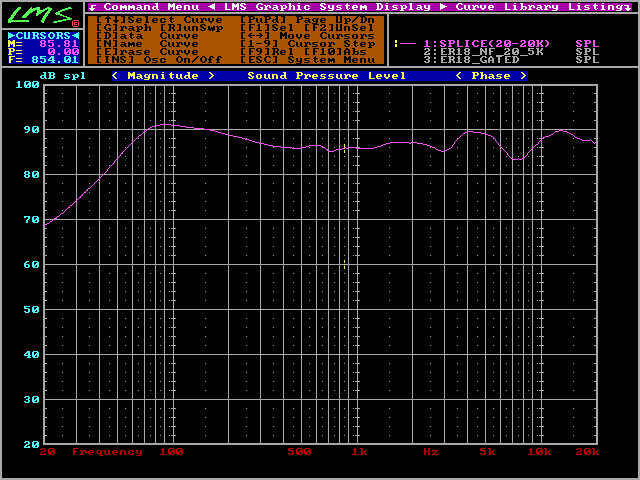Click the 100 dB axis label
Viewport: 640px width, 480px height.
pos(27,85)
